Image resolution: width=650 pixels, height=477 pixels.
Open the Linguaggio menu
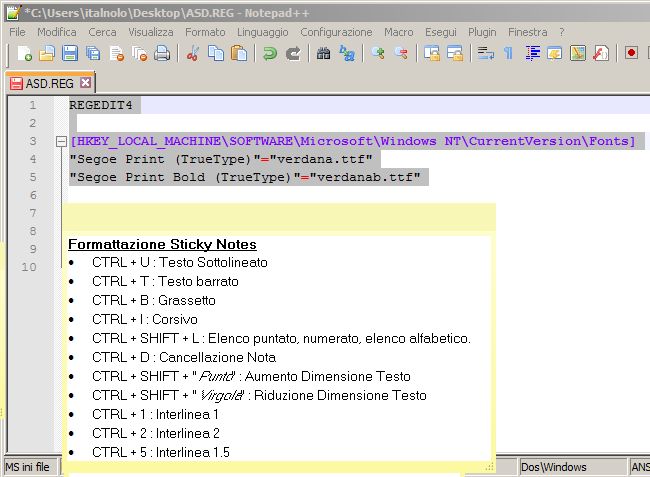pyautogui.click(x=263, y=32)
